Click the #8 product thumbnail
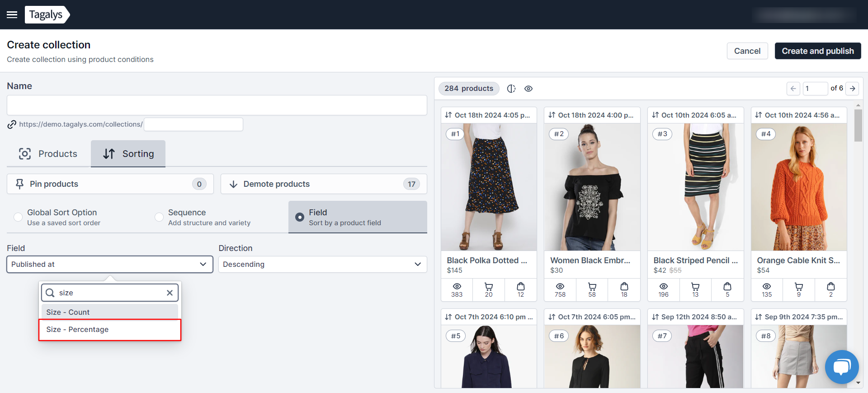Viewport: 868px width, 393px height. (799, 357)
